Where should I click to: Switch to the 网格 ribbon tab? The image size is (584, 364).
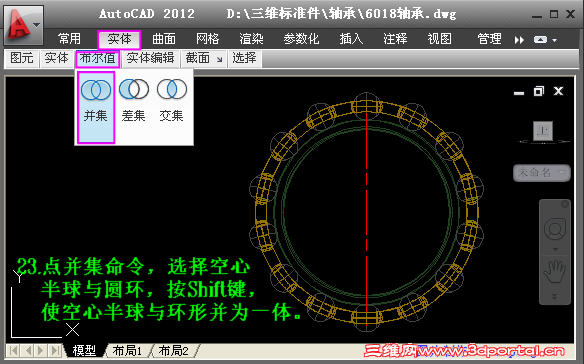click(x=208, y=39)
